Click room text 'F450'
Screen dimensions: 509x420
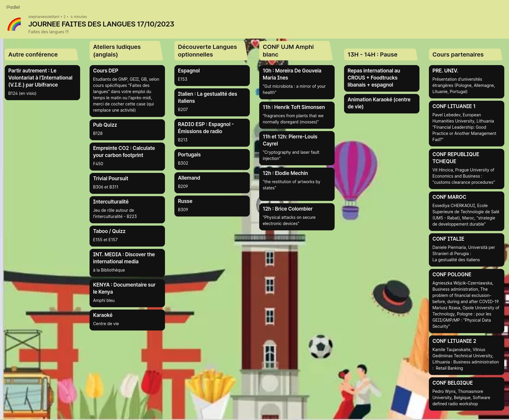click(98, 164)
